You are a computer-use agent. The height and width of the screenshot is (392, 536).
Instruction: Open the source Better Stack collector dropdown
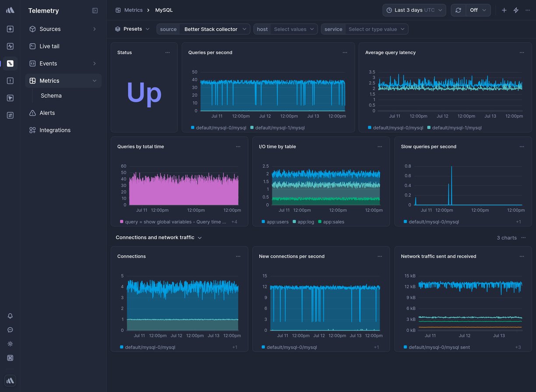(x=203, y=29)
